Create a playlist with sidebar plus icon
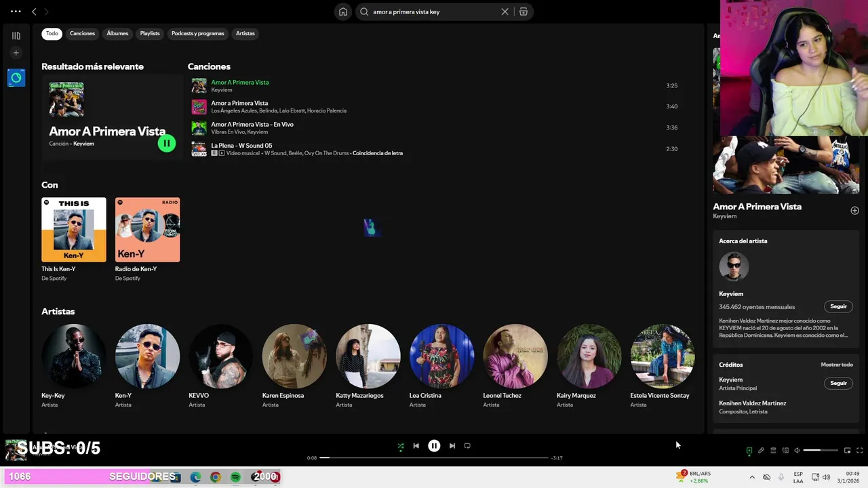 (x=16, y=53)
